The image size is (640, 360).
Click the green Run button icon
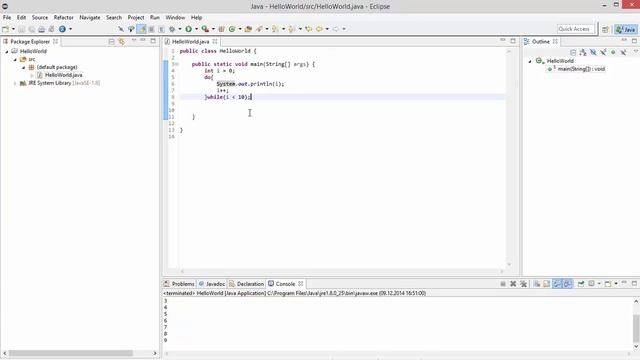click(188, 29)
